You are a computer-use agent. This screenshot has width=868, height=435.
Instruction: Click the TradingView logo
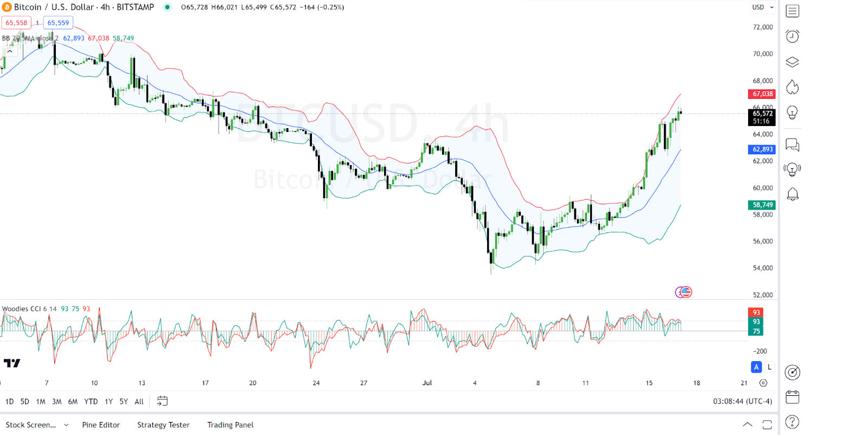12,363
